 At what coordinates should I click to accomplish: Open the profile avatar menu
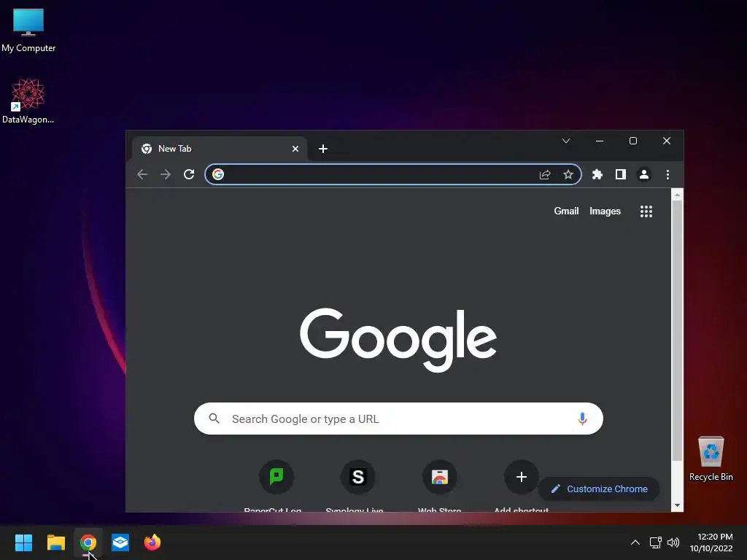pyautogui.click(x=644, y=174)
